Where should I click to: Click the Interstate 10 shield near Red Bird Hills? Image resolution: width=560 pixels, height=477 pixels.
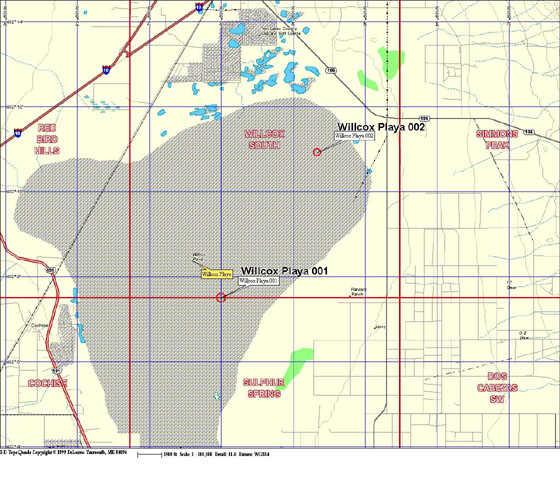[18, 133]
